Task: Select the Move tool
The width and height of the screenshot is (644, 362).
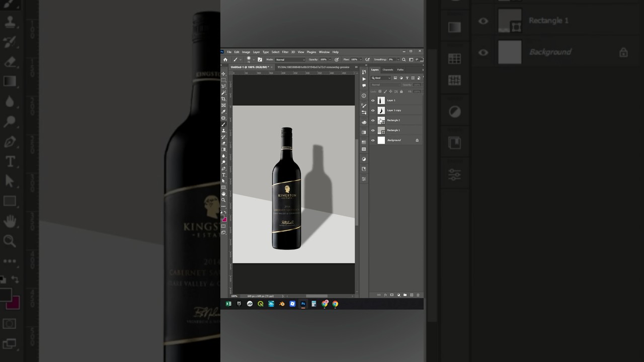Action: point(224,73)
